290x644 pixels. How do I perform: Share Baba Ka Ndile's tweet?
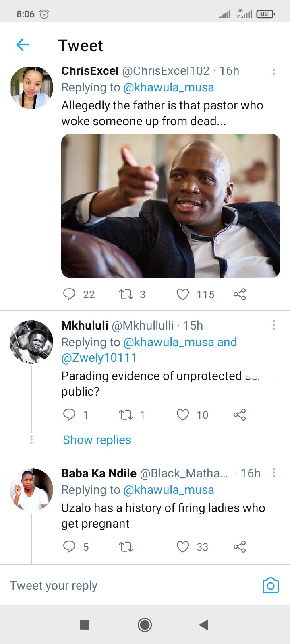pyautogui.click(x=240, y=547)
